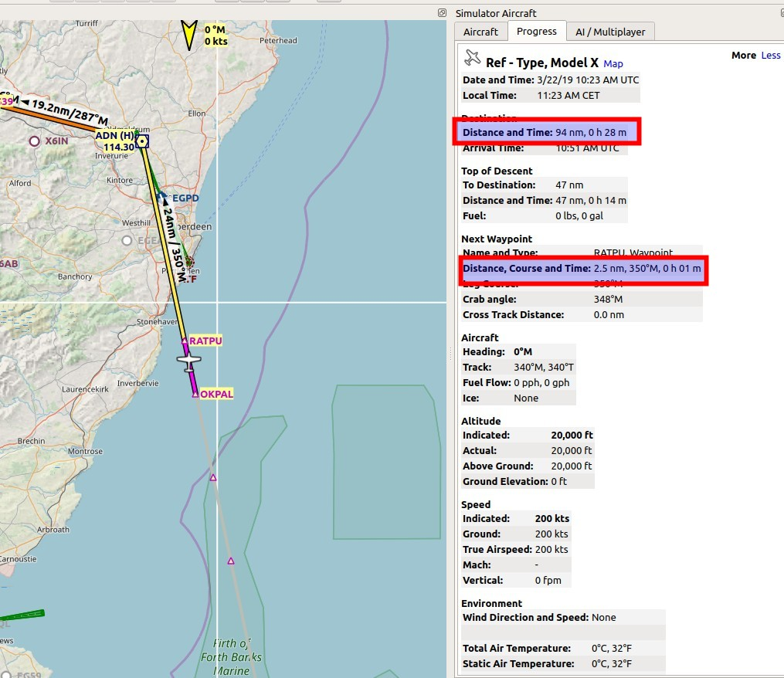Click the Fuel 0 lbs, 0 gal value
Image resolution: width=784 pixels, height=678 pixels.
pos(579,216)
